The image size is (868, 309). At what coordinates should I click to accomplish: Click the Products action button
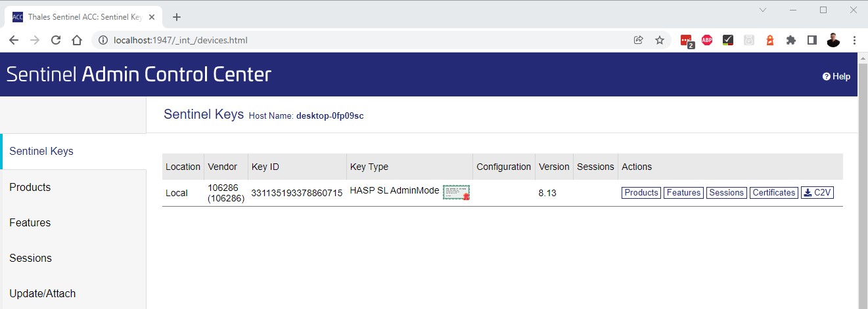click(x=641, y=193)
